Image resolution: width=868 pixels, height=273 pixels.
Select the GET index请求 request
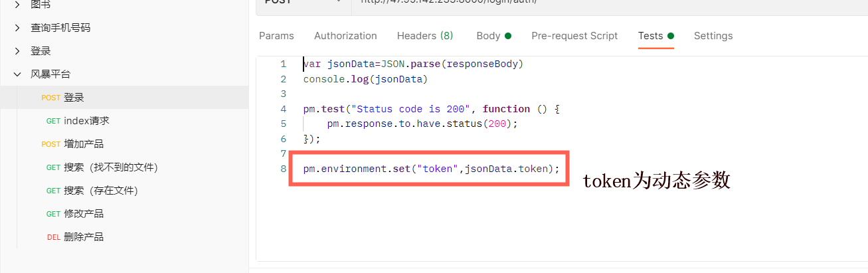pos(86,121)
